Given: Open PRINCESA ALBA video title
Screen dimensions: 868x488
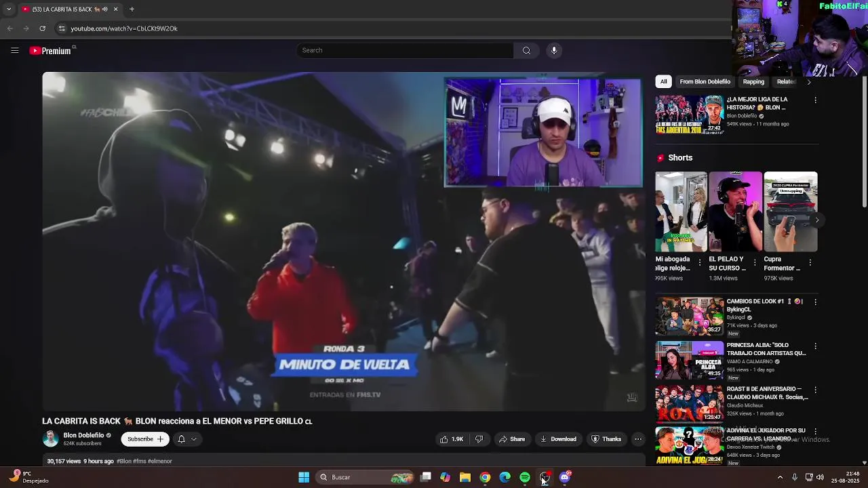Looking at the screenshot, I should [x=766, y=349].
